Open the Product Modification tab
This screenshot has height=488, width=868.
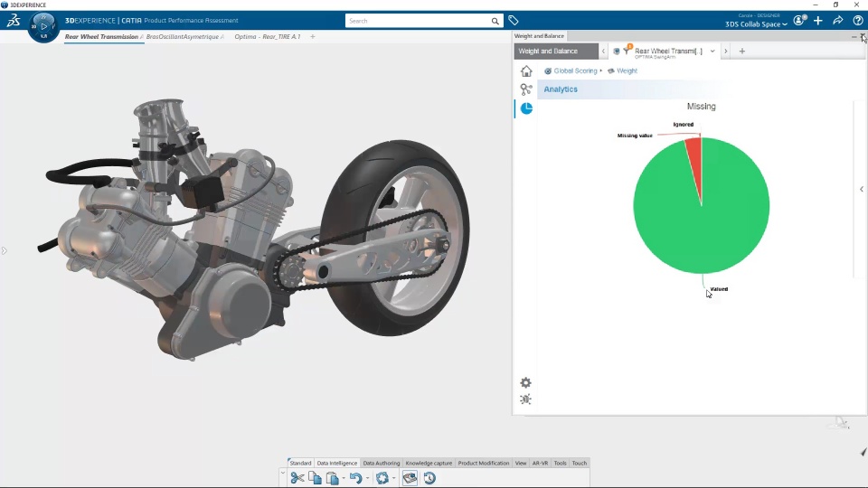point(483,463)
